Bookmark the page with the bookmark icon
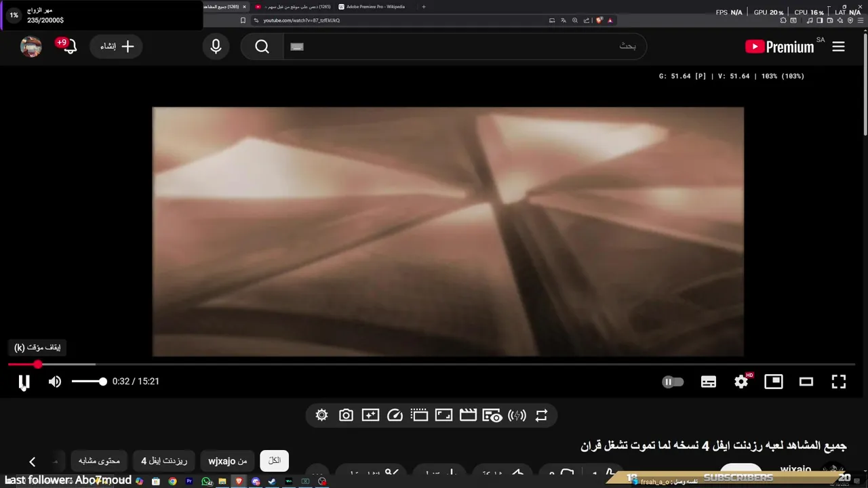Screen dimensions: 868x488 [243, 20]
